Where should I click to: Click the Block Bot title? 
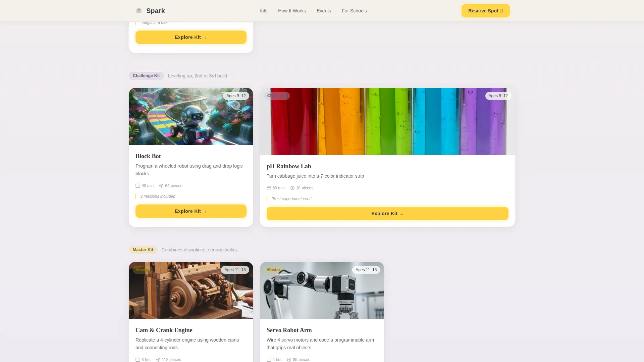148,156
